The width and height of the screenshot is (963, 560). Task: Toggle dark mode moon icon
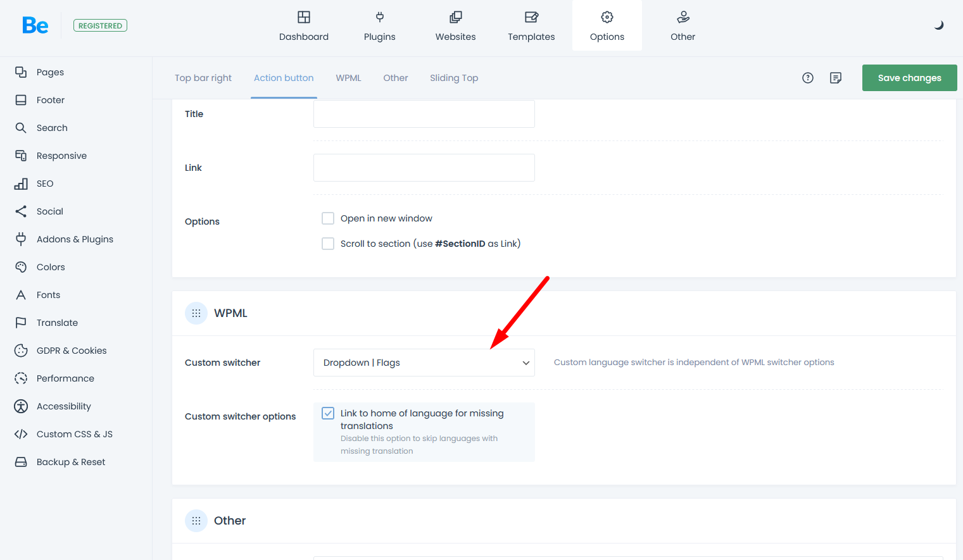point(939,25)
